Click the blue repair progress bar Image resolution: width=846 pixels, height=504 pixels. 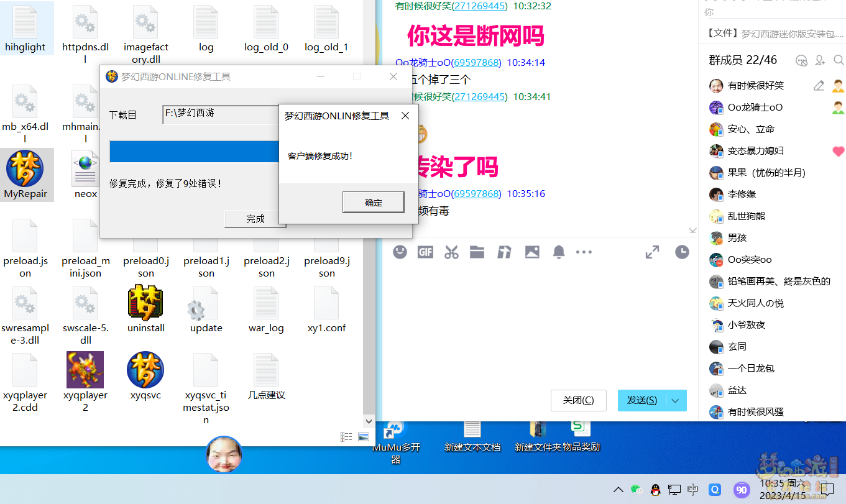pyautogui.click(x=194, y=152)
